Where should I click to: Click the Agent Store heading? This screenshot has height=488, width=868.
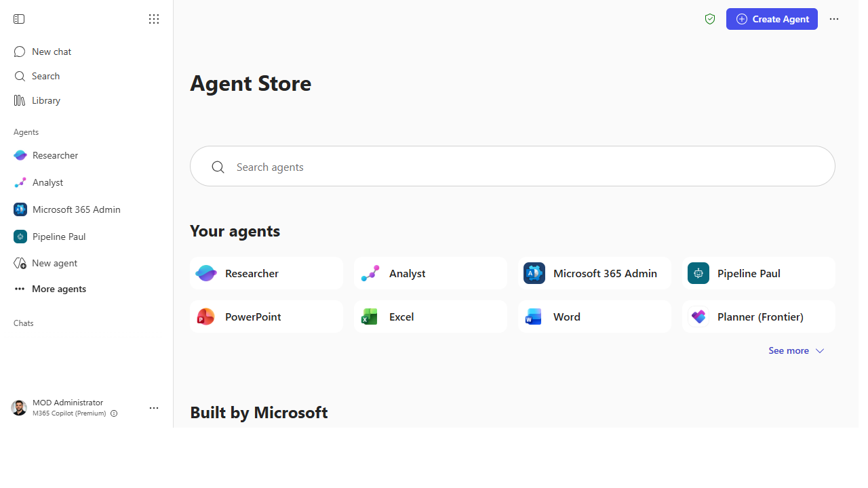click(251, 83)
